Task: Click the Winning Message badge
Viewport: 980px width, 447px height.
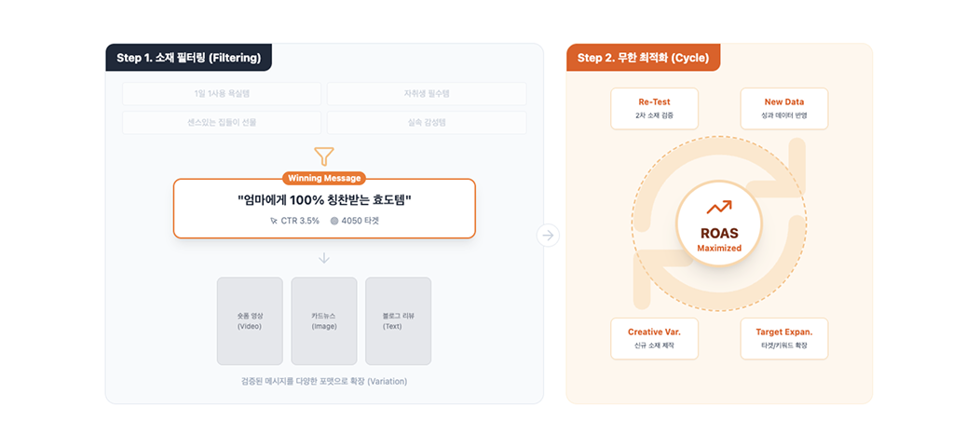Action: pos(323,178)
